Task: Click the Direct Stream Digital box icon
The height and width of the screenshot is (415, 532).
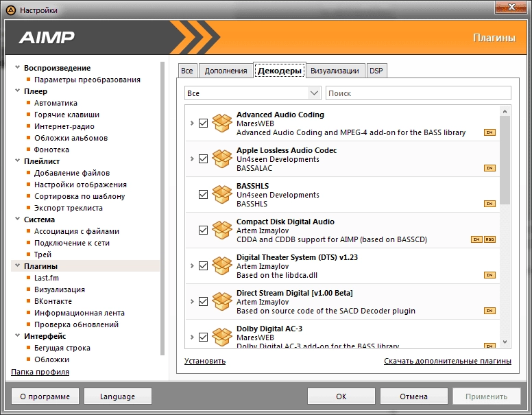Action: point(222,301)
